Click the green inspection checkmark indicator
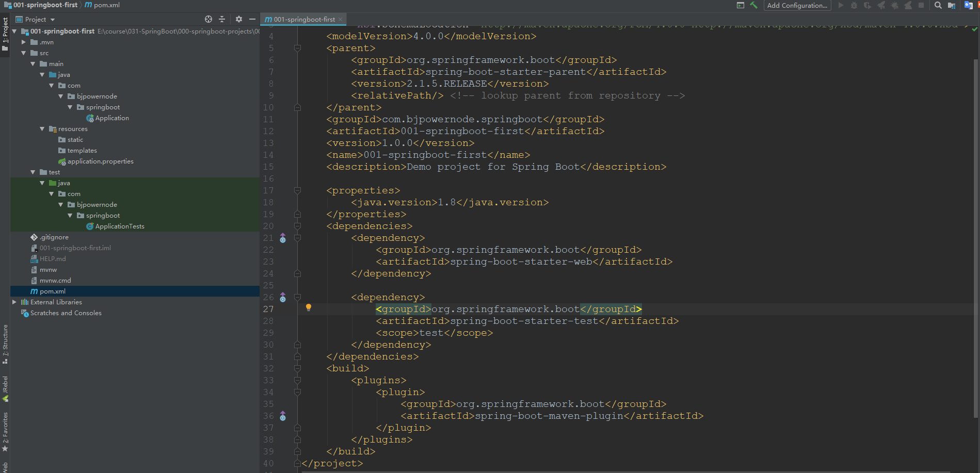The width and height of the screenshot is (980, 473). (x=974, y=29)
